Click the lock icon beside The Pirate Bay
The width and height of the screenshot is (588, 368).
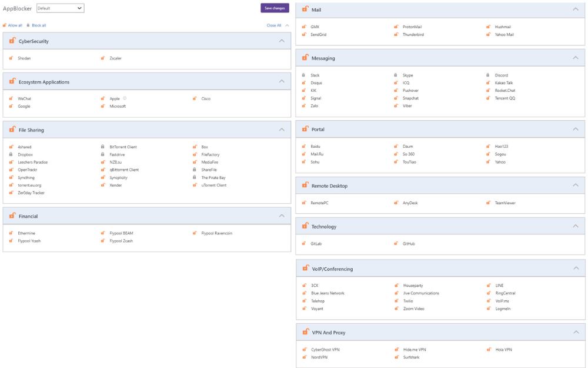[x=195, y=177]
